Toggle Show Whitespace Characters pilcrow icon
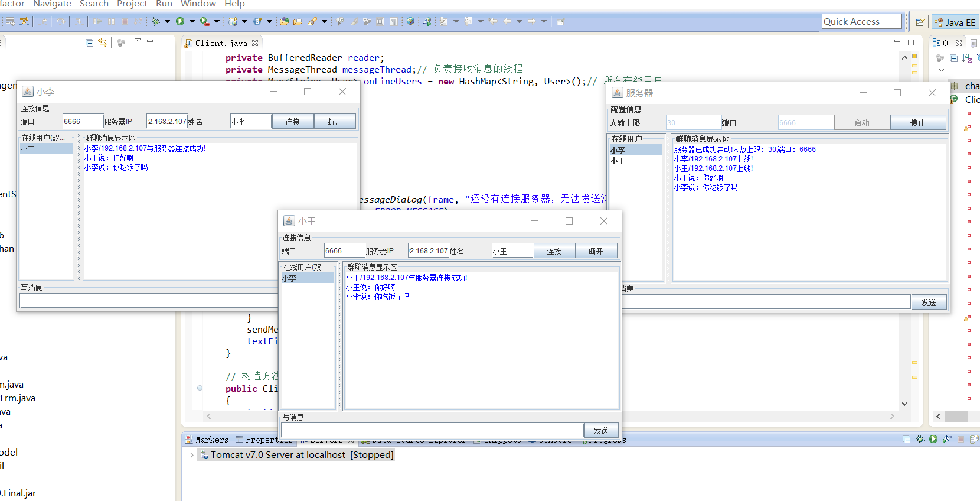 pos(393,21)
